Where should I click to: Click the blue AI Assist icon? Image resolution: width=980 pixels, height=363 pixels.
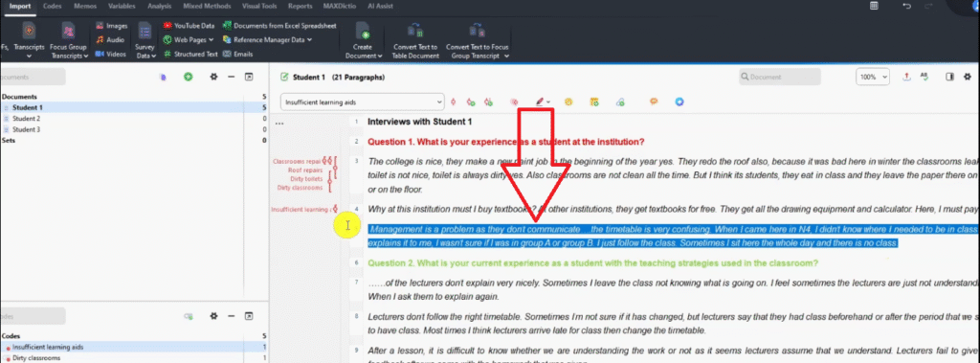[679, 102]
